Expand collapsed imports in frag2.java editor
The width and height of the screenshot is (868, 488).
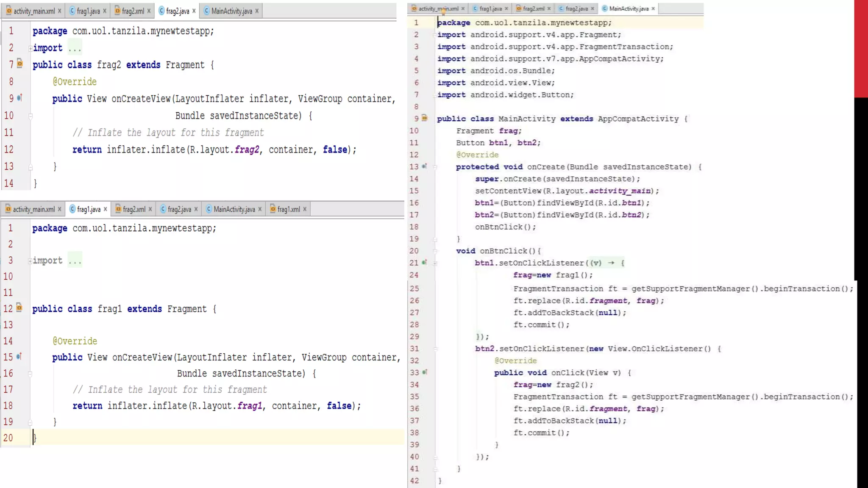31,48
